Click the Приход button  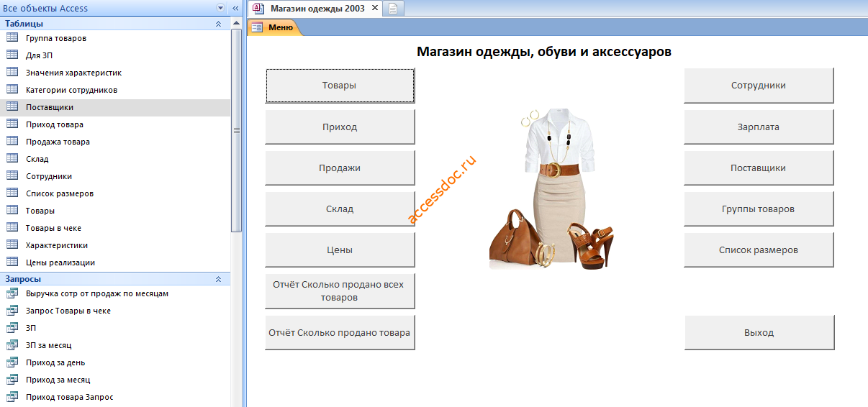coord(340,127)
